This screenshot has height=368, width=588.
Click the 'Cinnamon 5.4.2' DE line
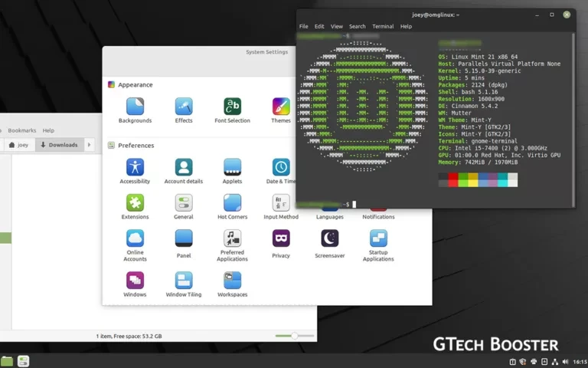pos(468,107)
